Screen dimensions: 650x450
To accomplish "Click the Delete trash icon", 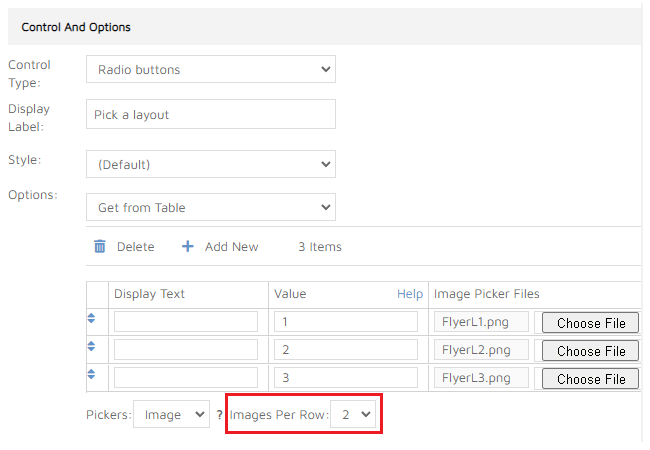I will (x=100, y=247).
